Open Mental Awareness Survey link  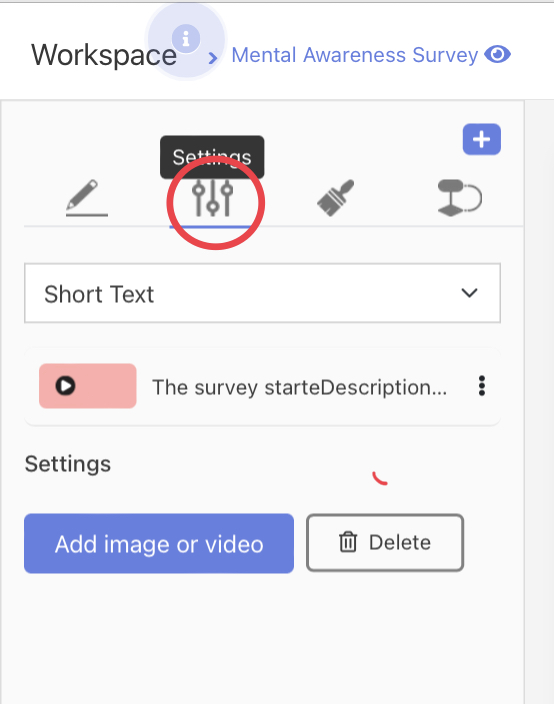tap(355, 55)
